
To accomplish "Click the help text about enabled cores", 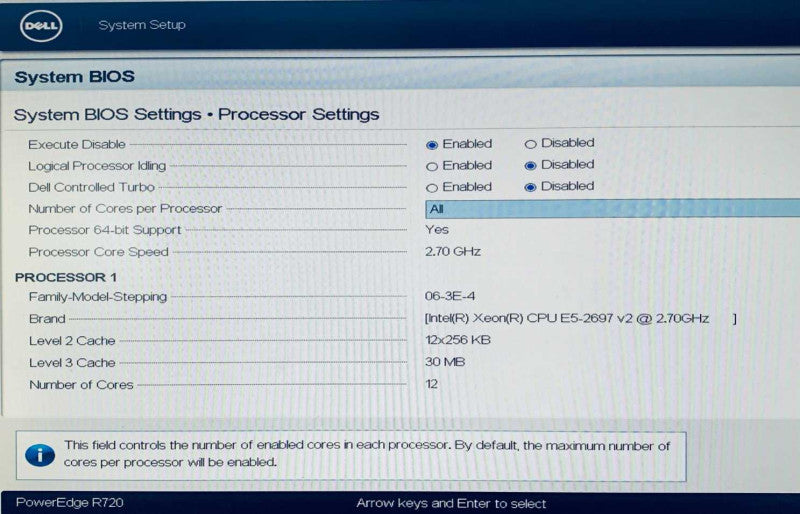I will click(x=367, y=453).
